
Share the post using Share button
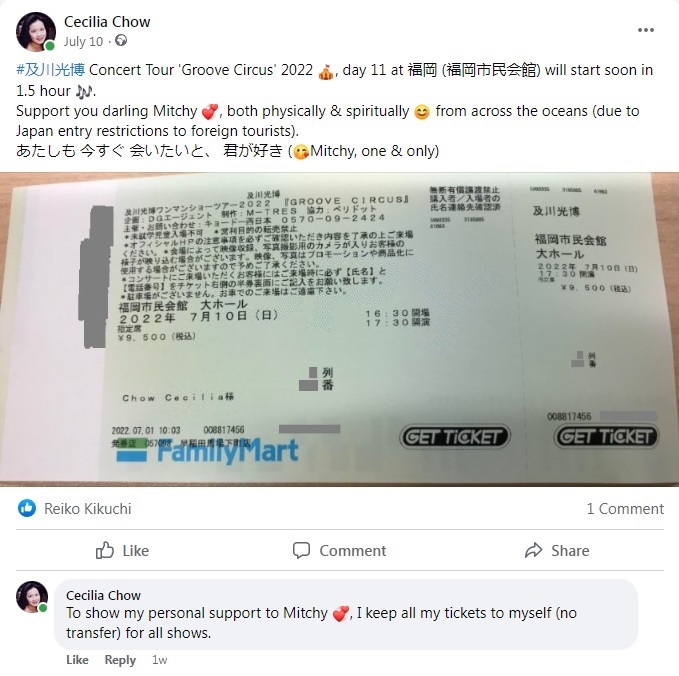pyautogui.click(x=557, y=550)
